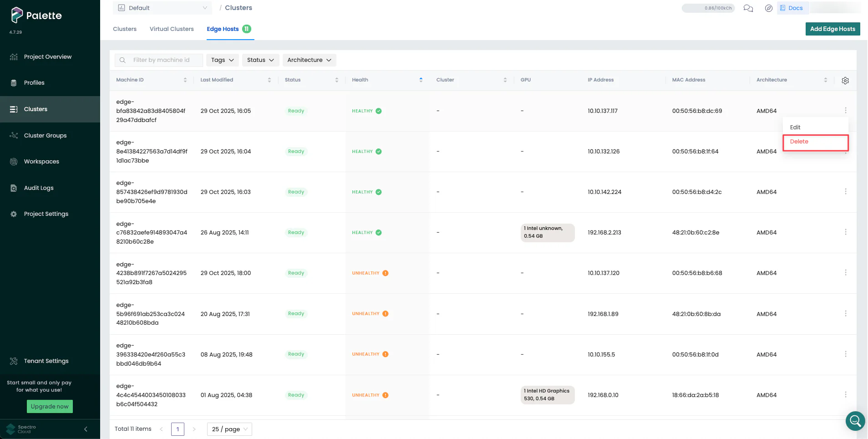Image resolution: width=868 pixels, height=439 pixels.
Task: Select Edit in the context menu
Action: point(795,127)
